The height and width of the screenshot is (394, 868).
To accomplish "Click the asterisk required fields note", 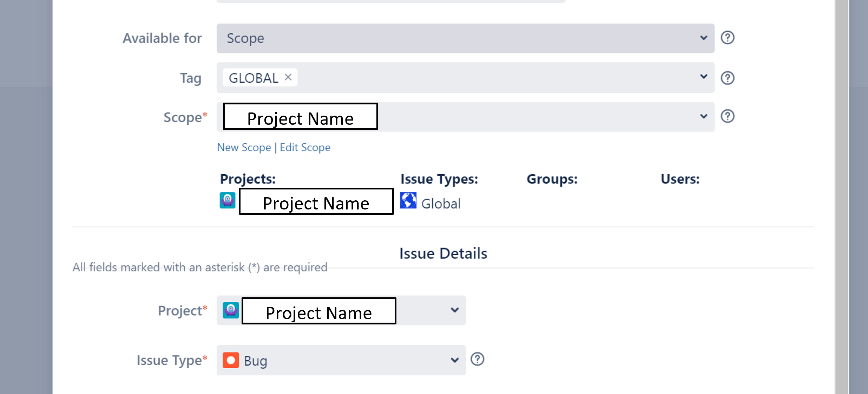I will coord(200,267).
